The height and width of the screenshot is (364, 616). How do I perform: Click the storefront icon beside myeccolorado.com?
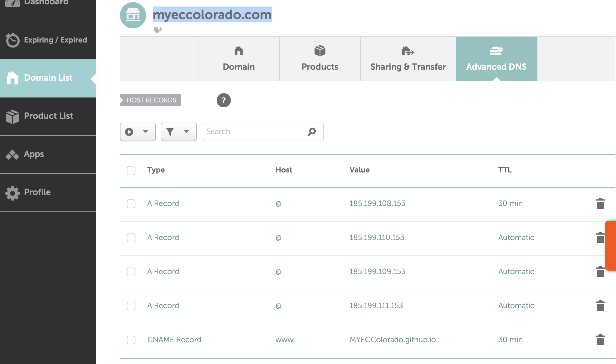click(133, 15)
